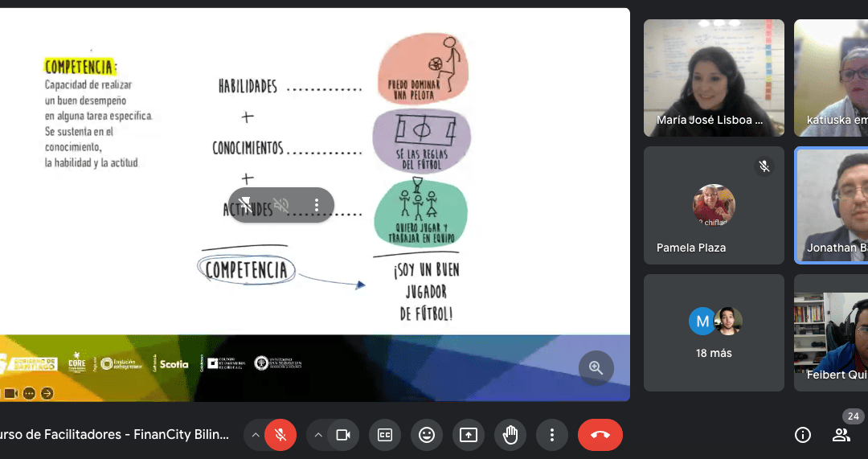This screenshot has height=459, width=868.
Task: Open video settings chevron beside camera
Action: click(317, 435)
